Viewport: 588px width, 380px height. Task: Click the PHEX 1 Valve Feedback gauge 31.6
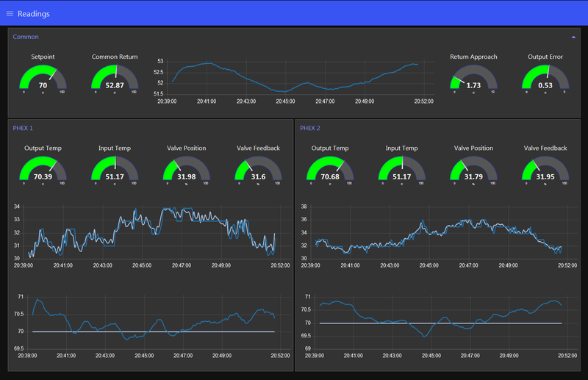coord(259,169)
